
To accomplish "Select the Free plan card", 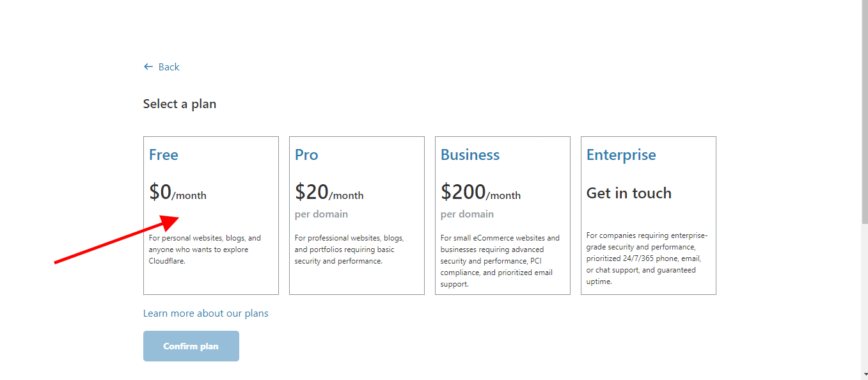I will [x=210, y=215].
